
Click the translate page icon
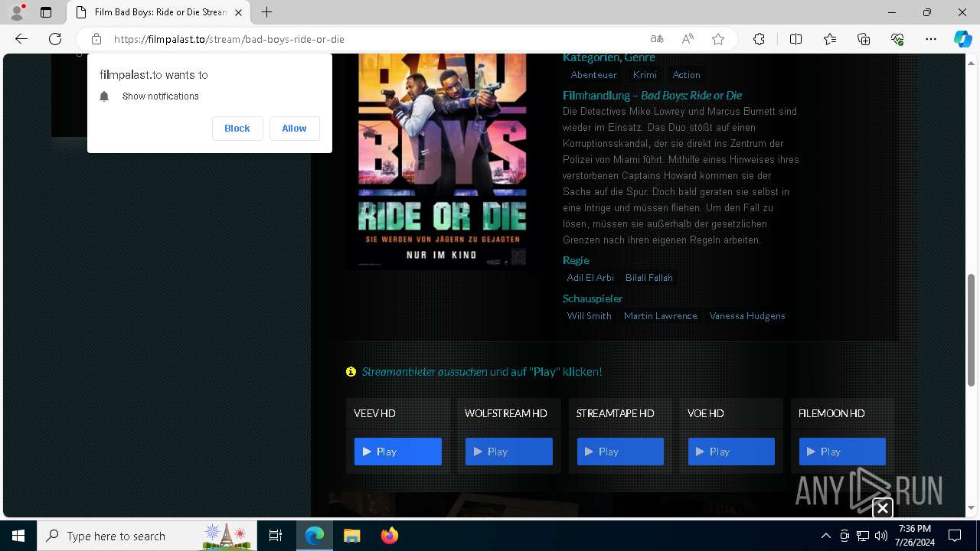[x=657, y=39]
